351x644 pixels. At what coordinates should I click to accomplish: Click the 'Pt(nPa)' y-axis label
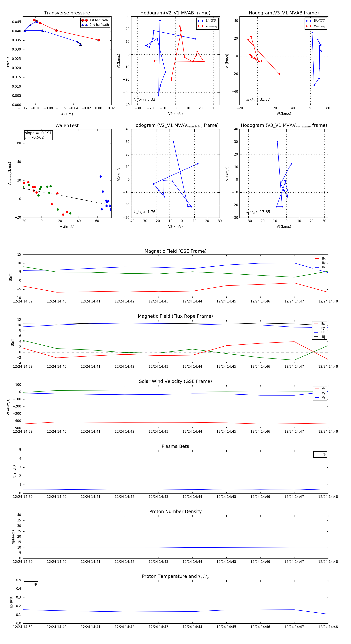point(8,61)
